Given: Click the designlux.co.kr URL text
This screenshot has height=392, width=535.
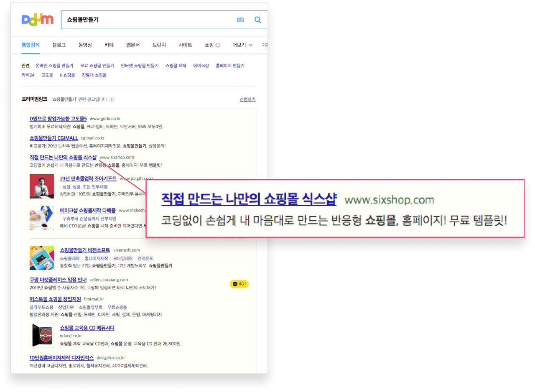Looking at the screenshot, I should [x=111, y=358].
